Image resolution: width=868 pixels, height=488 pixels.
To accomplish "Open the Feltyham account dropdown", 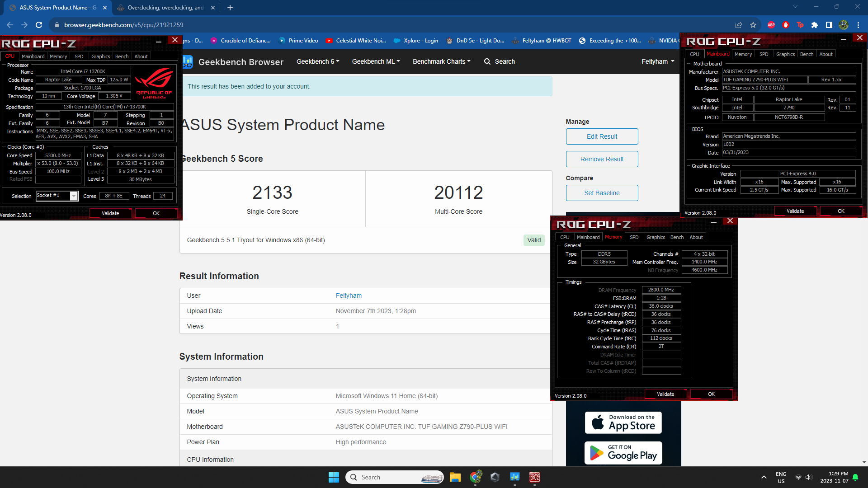I will coord(658,61).
